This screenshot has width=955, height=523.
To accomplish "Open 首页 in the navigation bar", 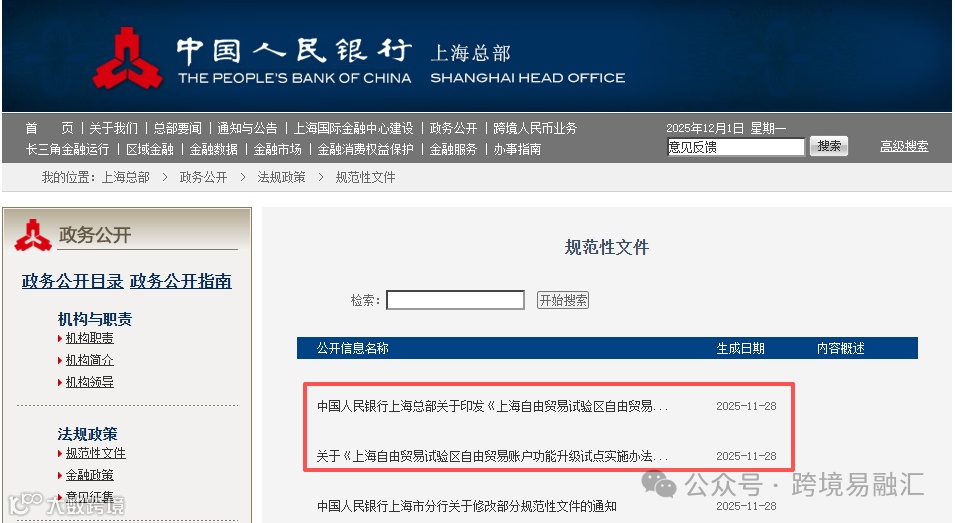I will point(49,128).
